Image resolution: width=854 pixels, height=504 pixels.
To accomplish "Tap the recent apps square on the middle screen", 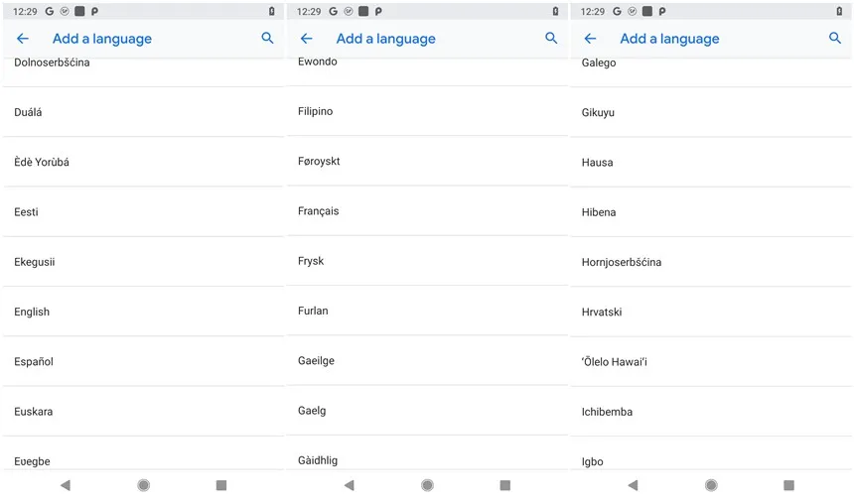I will pyautogui.click(x=505, y=485).
